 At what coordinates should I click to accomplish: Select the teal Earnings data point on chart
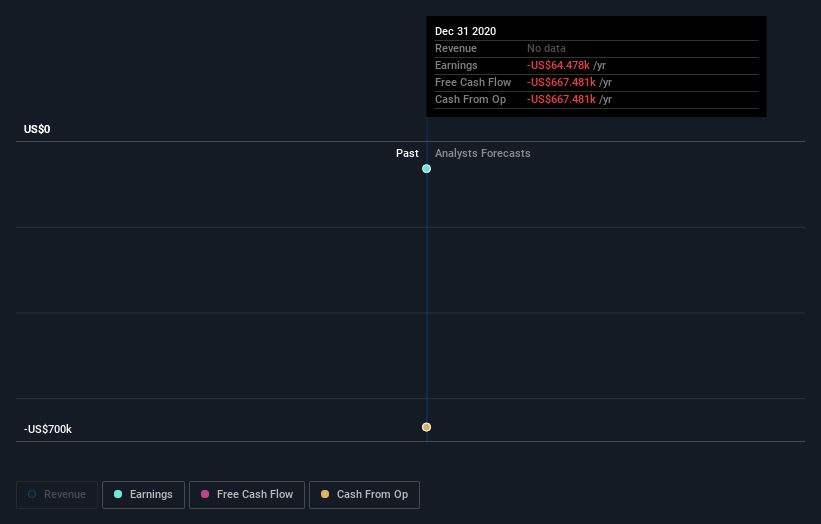[x=426, y=169]
